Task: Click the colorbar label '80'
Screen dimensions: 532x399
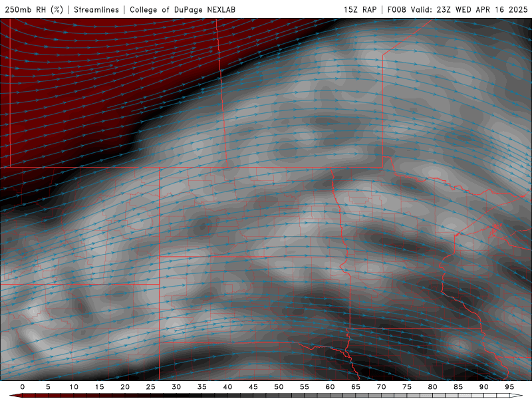Action: [433, 387]
